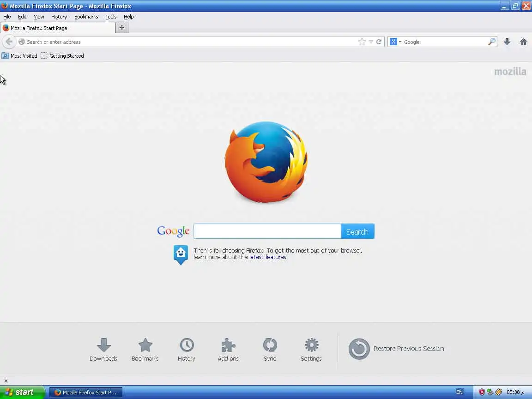Open a new tab with plus button

pyautogui.click(x=122, y=28)
